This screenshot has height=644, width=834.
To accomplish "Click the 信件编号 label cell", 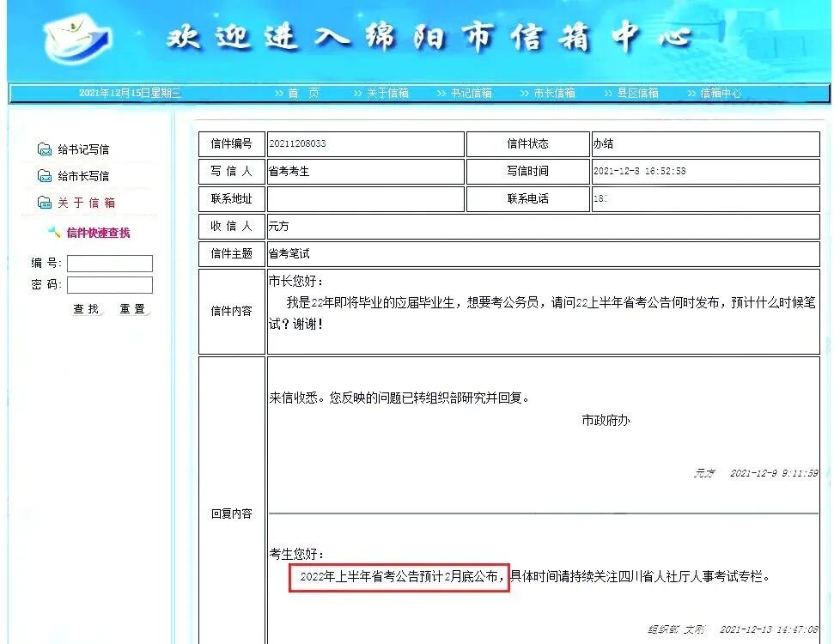I will tap(231, 144).
